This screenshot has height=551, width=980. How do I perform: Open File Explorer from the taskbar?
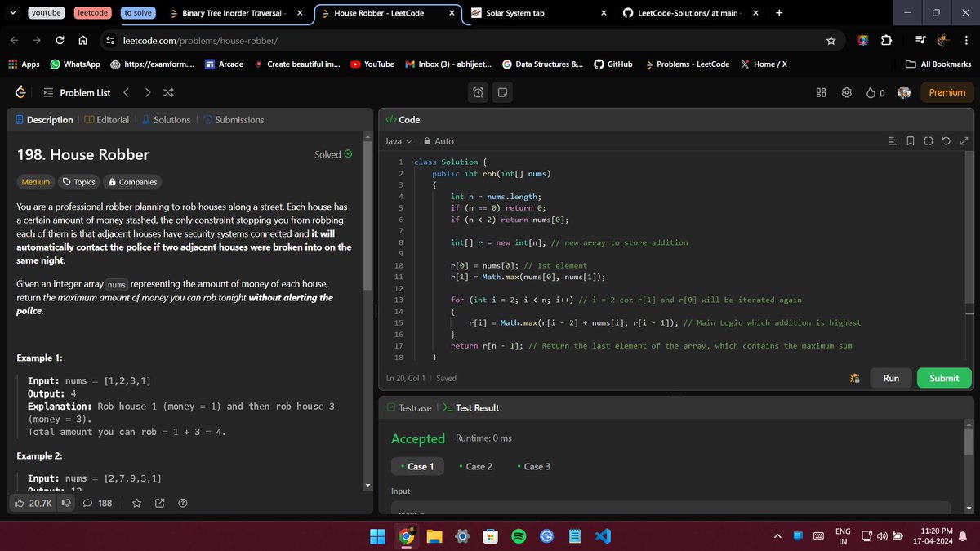tap(433, 536)
